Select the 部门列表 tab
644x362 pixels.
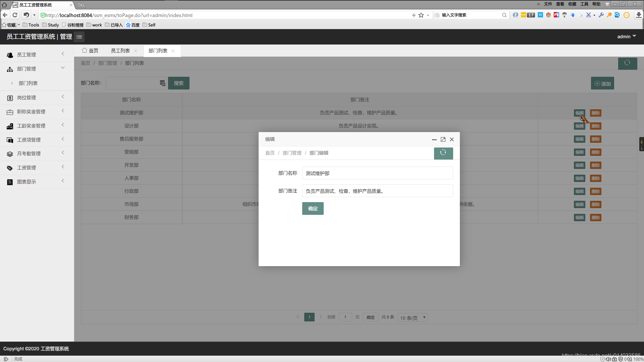coord(158,51)
